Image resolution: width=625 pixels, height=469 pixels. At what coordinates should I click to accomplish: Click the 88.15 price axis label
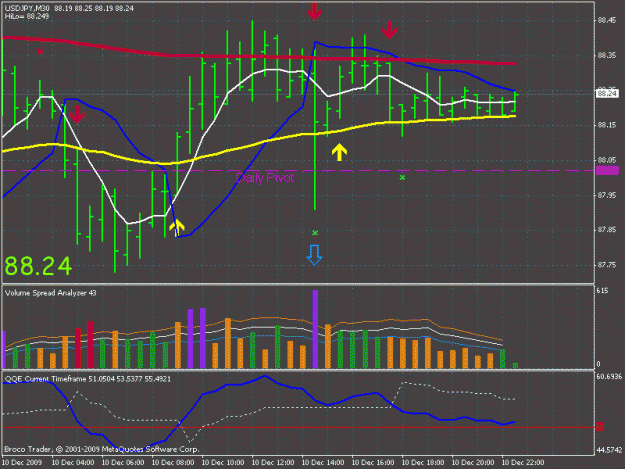tap(607, 125)
